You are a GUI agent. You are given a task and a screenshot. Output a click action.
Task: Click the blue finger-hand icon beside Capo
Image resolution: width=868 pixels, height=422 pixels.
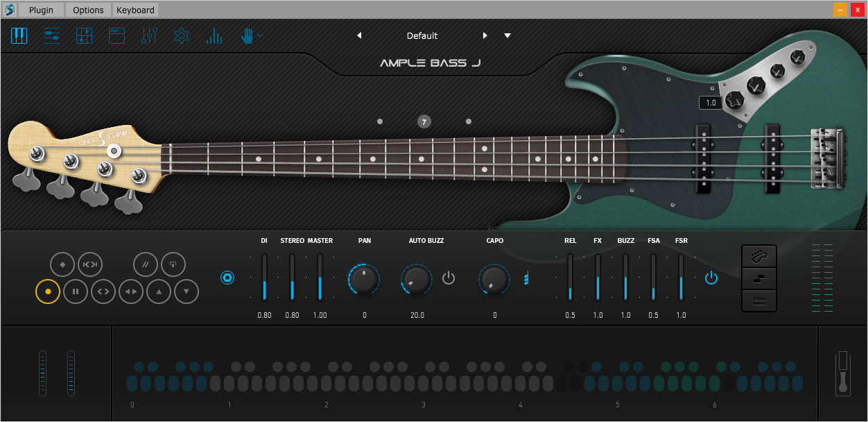tap(526, 279)
